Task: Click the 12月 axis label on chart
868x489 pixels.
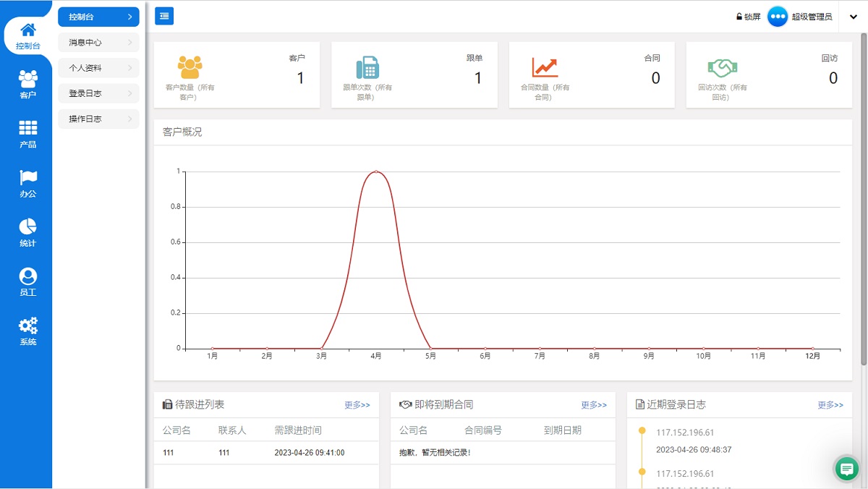Action: [813, 356]
